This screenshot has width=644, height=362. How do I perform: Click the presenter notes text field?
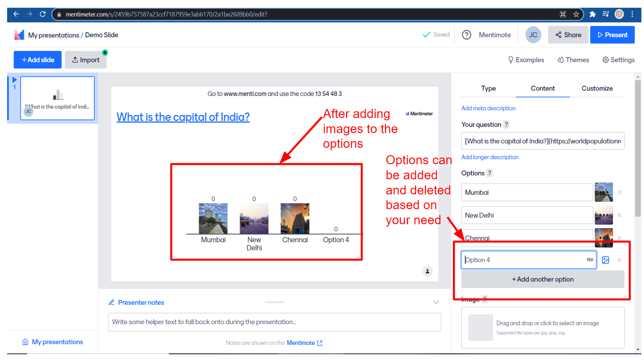[x=274, y=322]
